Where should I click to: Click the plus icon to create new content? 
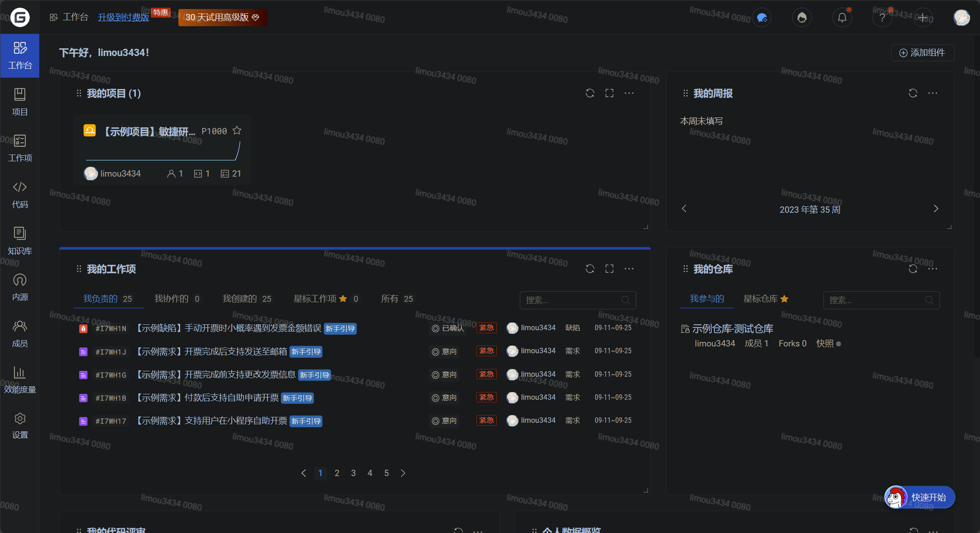[x=923, y=18]
